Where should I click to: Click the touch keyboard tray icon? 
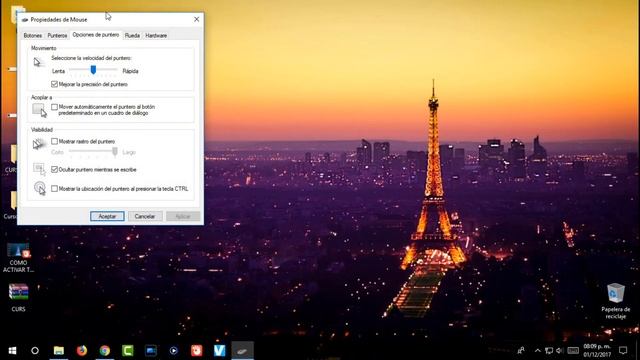[573, 351]
